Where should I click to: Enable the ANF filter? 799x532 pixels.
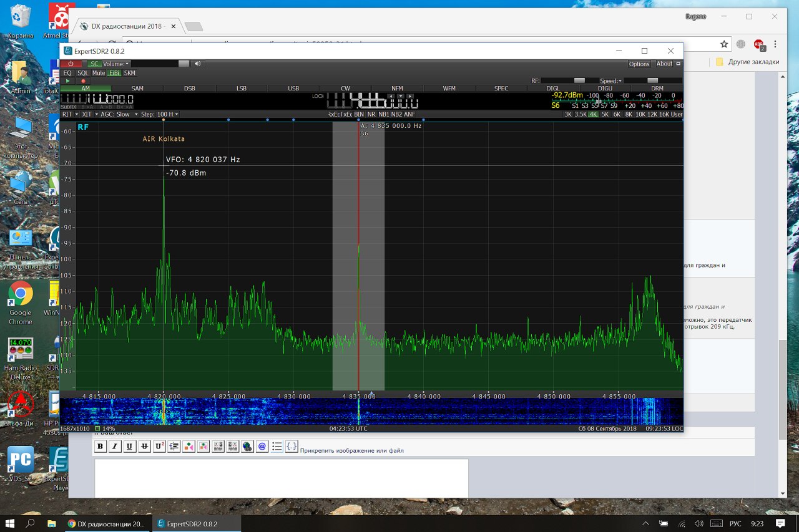click(x=409, y=115)
